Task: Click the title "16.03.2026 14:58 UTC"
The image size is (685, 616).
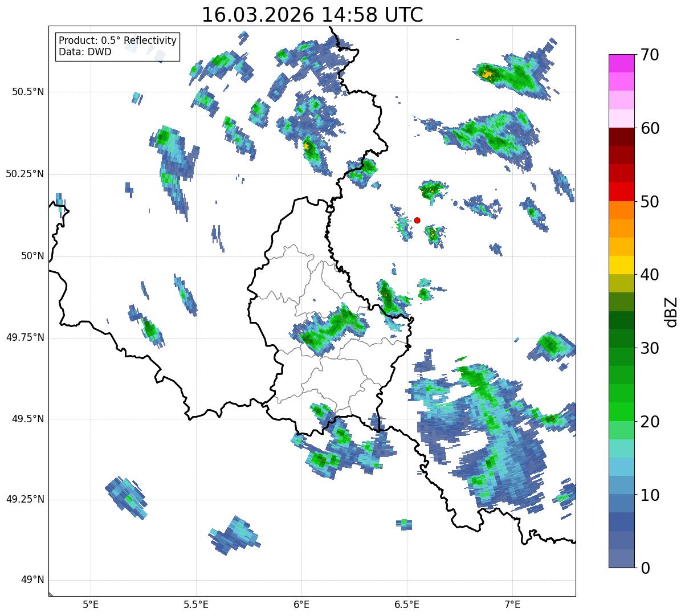Action: [312, 15]
